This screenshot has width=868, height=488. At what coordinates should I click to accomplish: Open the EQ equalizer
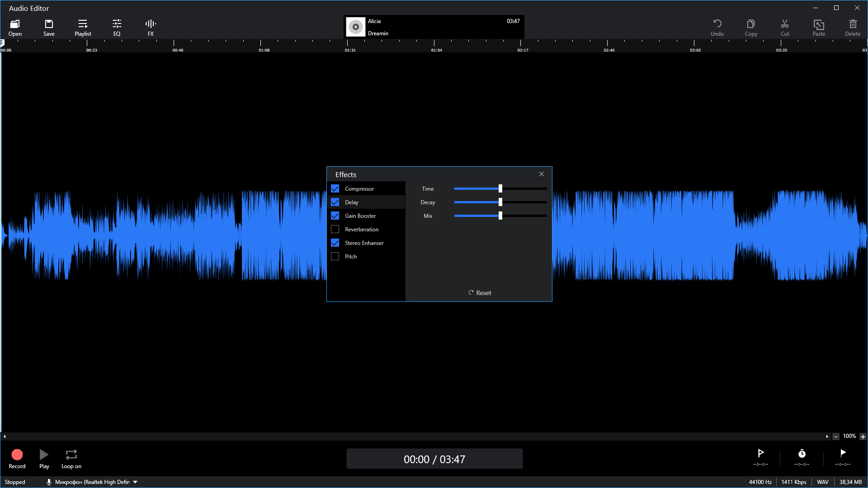pyautogui.click(x=117, y=27)
